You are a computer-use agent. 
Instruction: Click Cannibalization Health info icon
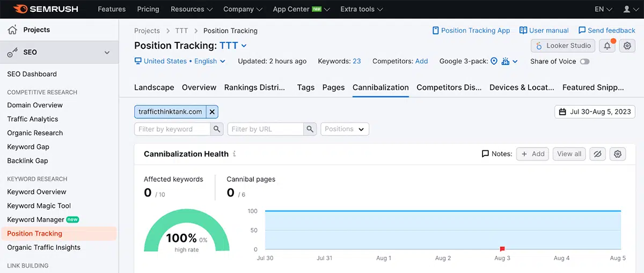point(235,154)
